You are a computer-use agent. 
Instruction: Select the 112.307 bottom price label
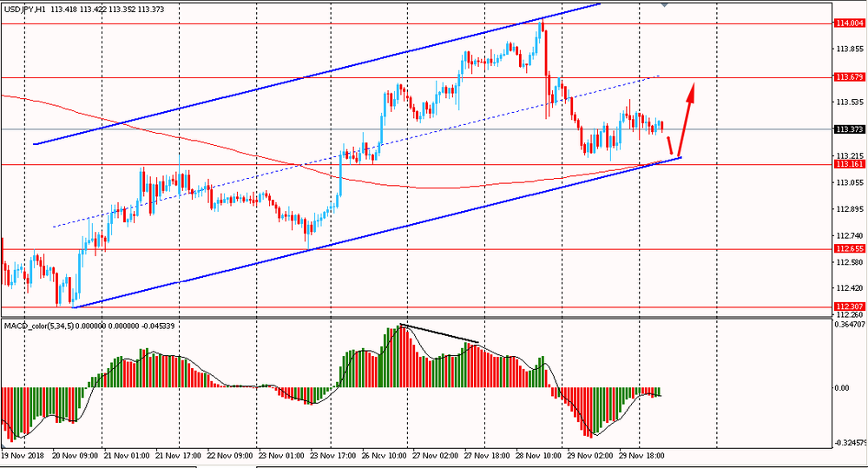click(849, 307)
